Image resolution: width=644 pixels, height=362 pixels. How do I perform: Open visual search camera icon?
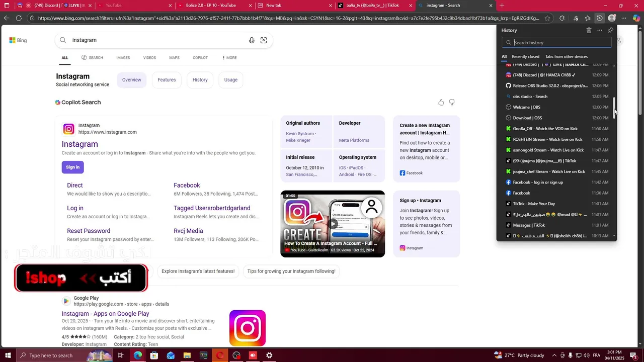click(x=264, y=40)
